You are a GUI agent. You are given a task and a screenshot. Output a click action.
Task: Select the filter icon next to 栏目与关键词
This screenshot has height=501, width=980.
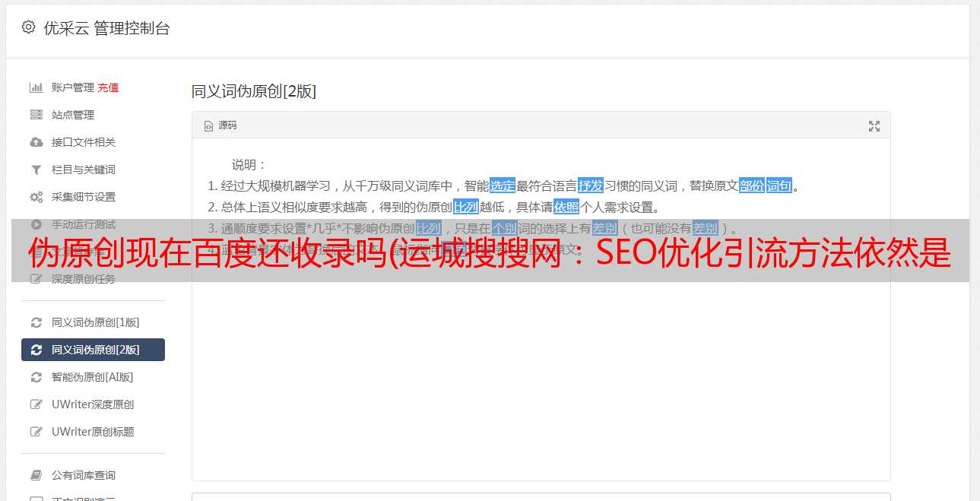tap(36, 170)
